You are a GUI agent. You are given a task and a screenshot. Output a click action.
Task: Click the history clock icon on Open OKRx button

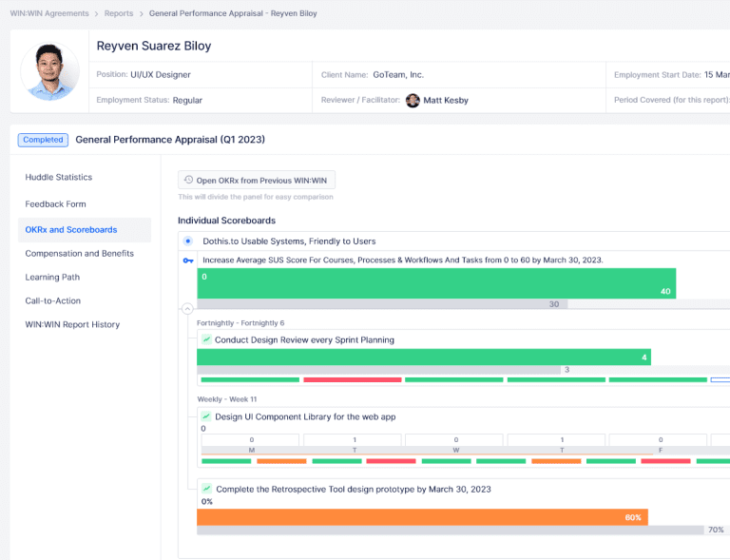[188, 180]
